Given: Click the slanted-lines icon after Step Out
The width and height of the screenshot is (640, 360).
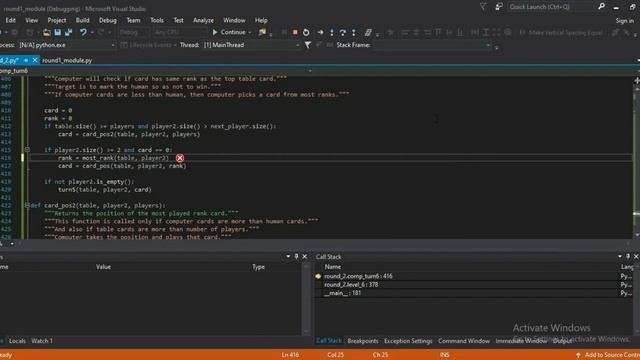Looking at the screenshot, I should tap(368, 32).
